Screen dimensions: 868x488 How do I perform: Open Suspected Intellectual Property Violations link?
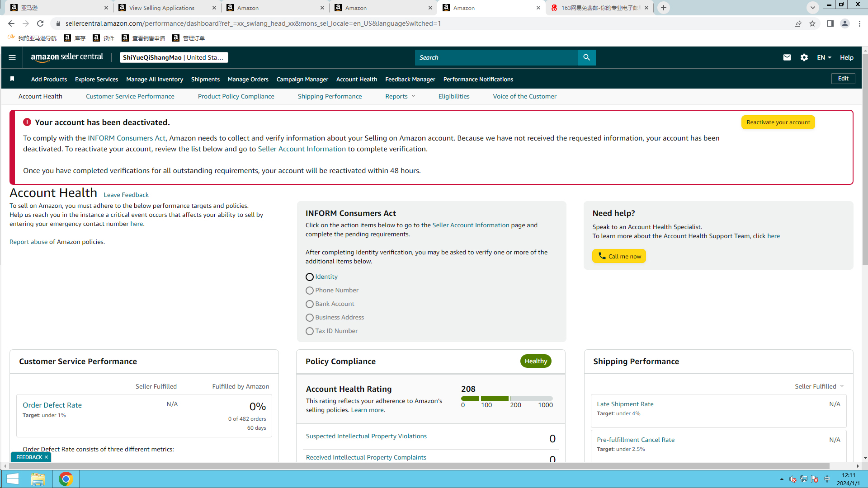coord(366,436)
